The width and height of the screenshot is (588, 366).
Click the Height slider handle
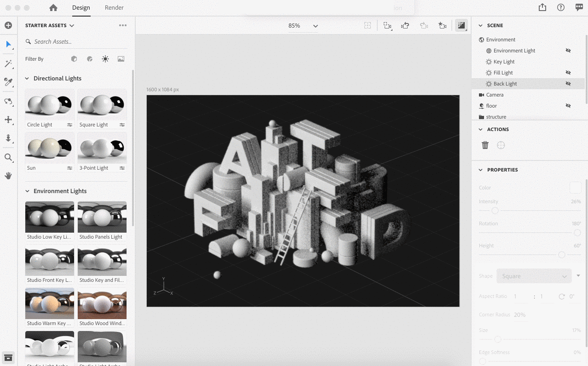pyautogui.click(x=562, y=255)
